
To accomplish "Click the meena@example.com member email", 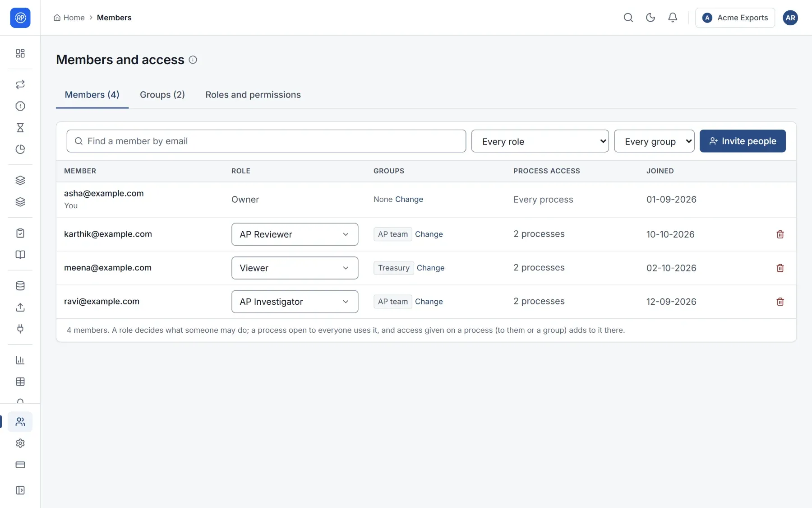I will [x=108, y=268].
